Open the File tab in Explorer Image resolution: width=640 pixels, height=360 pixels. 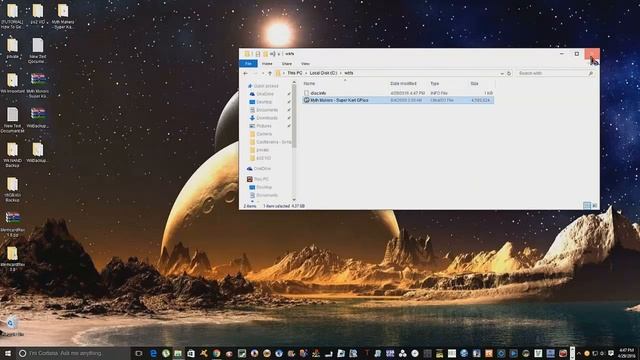248,64
